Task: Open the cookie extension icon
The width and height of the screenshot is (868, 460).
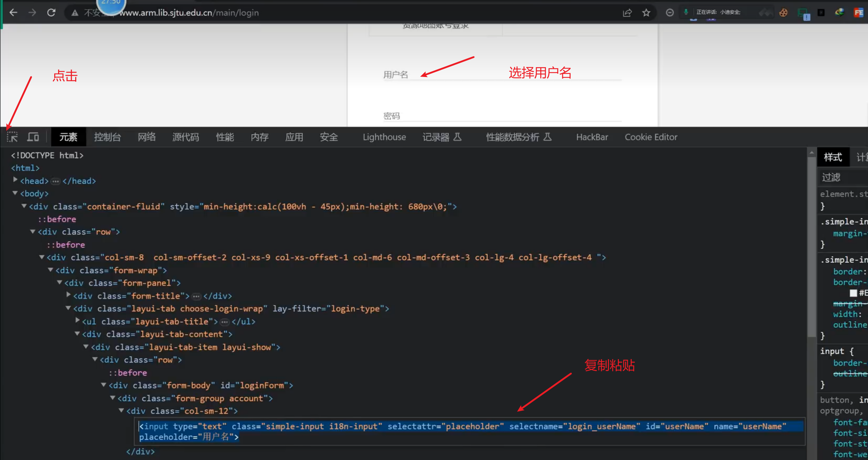Action: [783, 13]
